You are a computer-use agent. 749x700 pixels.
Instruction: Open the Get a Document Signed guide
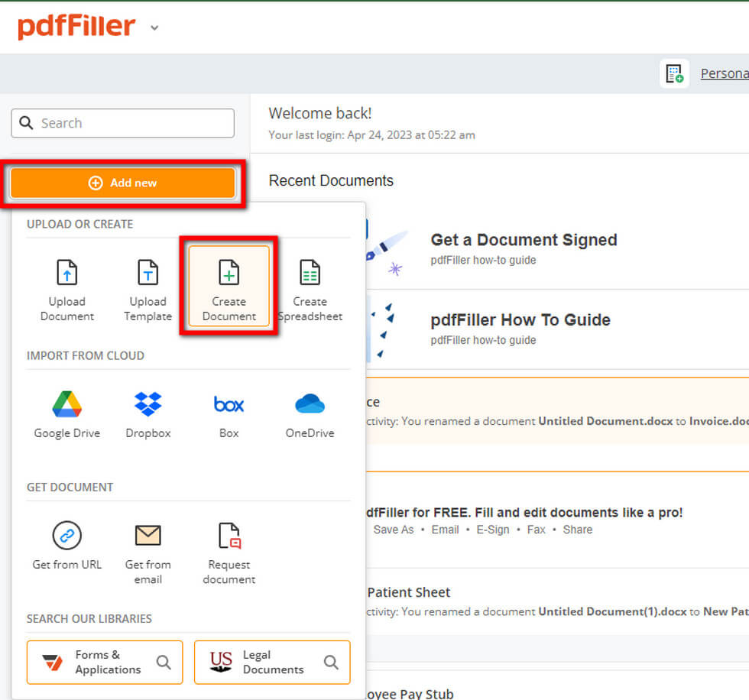point(524,239)
